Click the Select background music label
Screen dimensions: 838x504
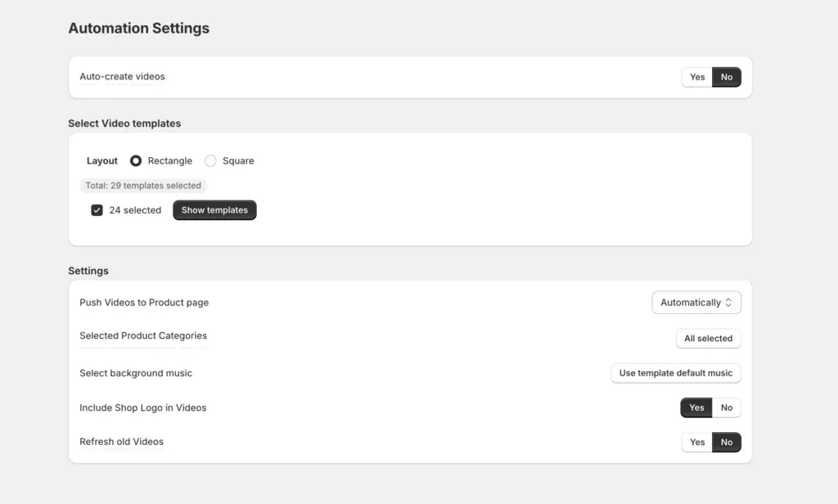pyautogui.click(x=135, y=372)
